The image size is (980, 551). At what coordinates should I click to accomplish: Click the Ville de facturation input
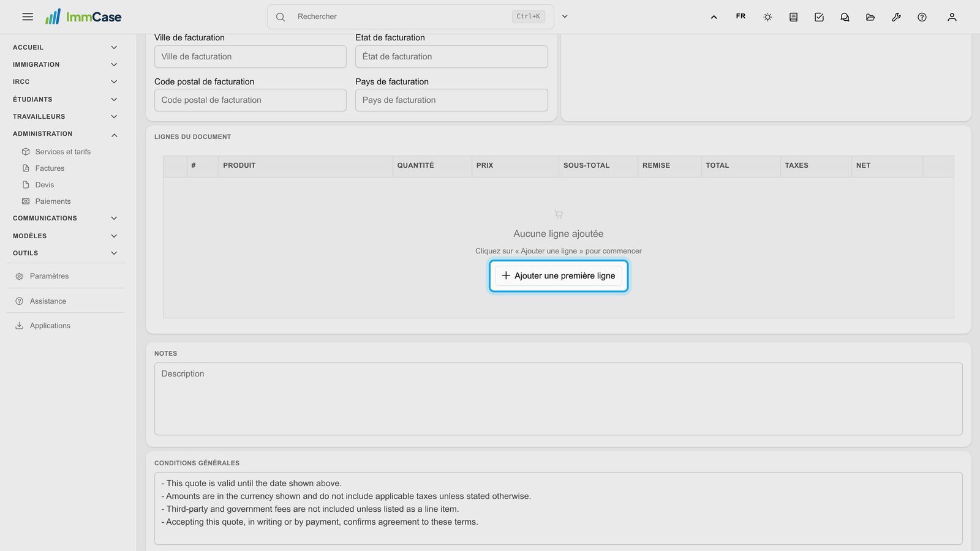[x=251, y=56]
